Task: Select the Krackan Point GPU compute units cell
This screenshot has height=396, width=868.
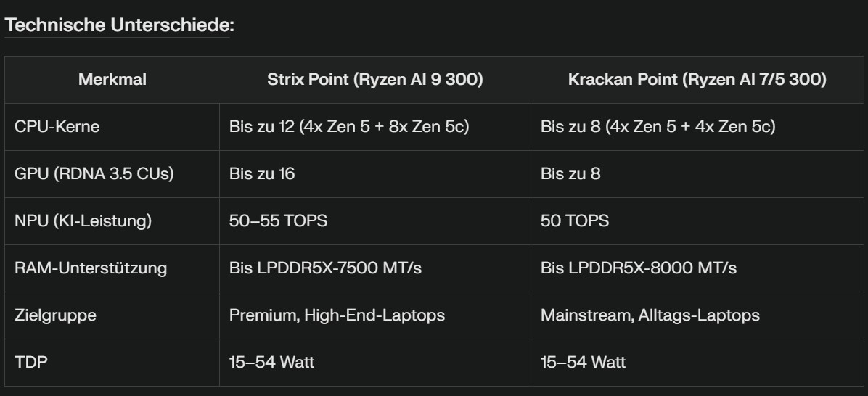Action: (570, 174)
